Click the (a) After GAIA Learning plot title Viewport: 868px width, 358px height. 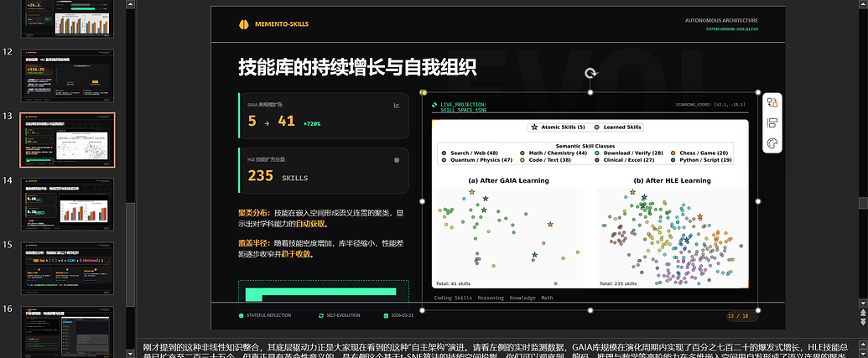[x=508, y=180]
